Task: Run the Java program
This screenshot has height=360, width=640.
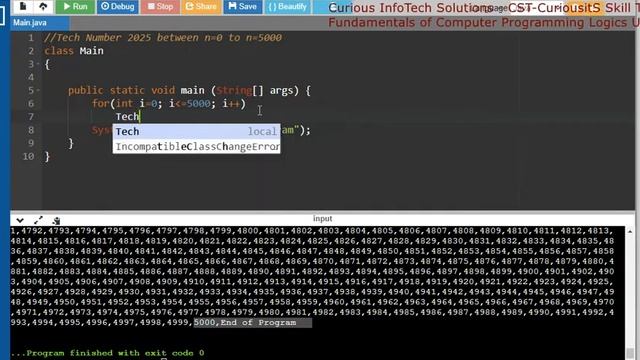Action: click(75, 7)
